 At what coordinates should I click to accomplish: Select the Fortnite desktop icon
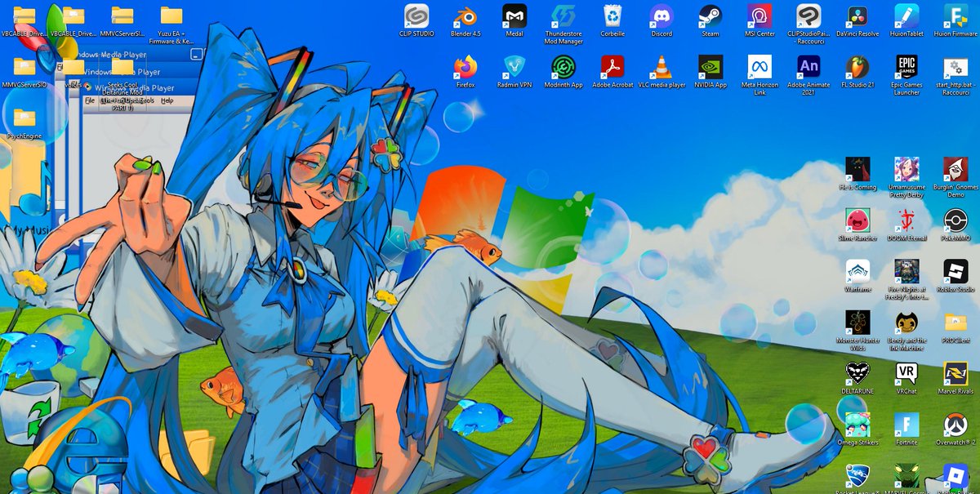pyautogui.click(x=906, y=424)
